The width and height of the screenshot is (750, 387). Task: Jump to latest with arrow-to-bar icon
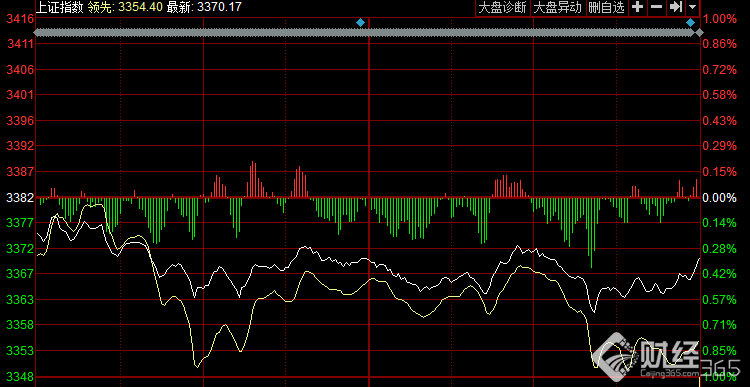(675, 7)
